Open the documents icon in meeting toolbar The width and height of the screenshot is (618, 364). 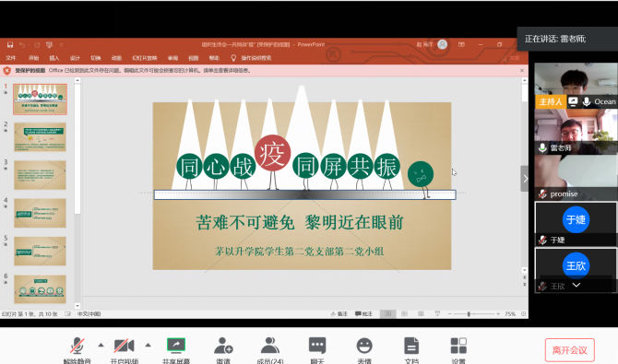pos(411,346)
